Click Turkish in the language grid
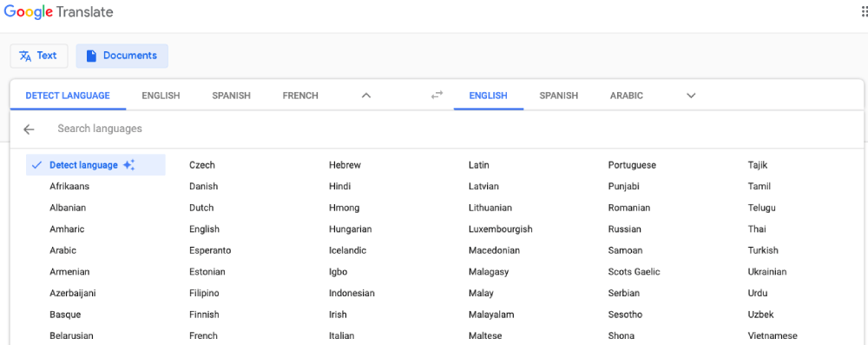This screenshot has width=868, height=345. (763, 250)
